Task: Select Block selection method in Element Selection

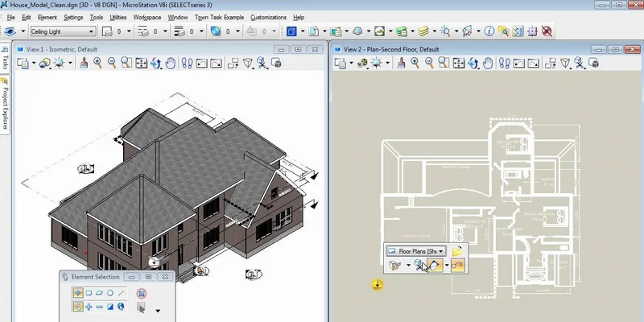Action: click(x=89, y=293)
